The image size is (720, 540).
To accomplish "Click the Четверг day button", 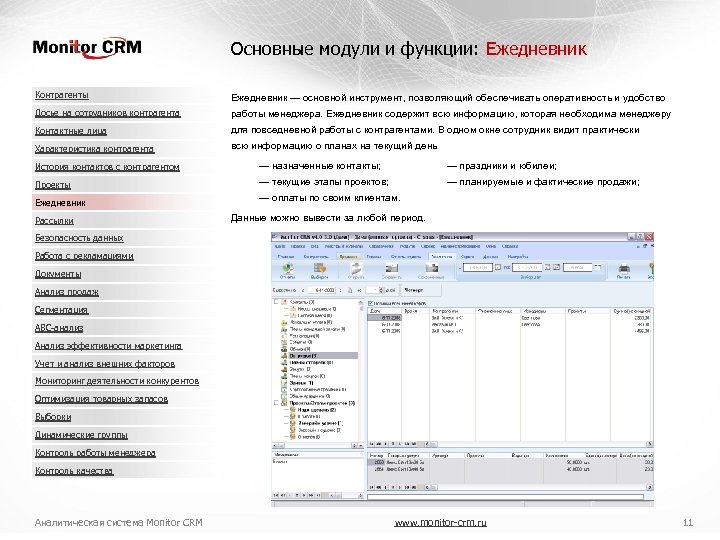I will pyautogui.click(x=421, y=290).
